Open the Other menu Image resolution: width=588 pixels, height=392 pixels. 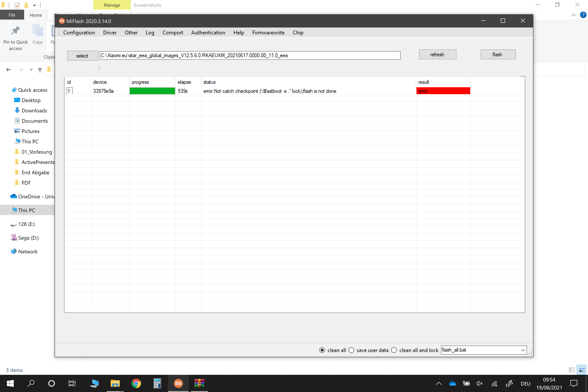coord(131,32)
